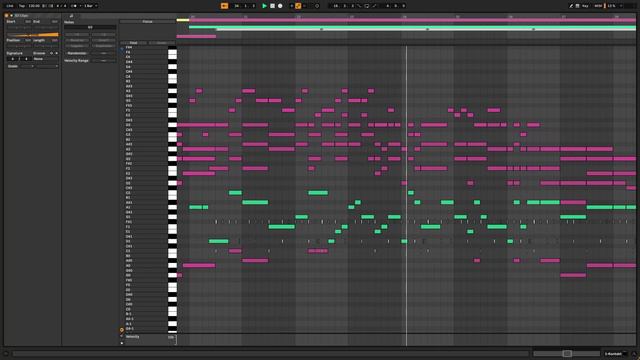Toggle the note preview headphone icon
This screenshot has height=360, width=640.
click(x=122, y=48)
